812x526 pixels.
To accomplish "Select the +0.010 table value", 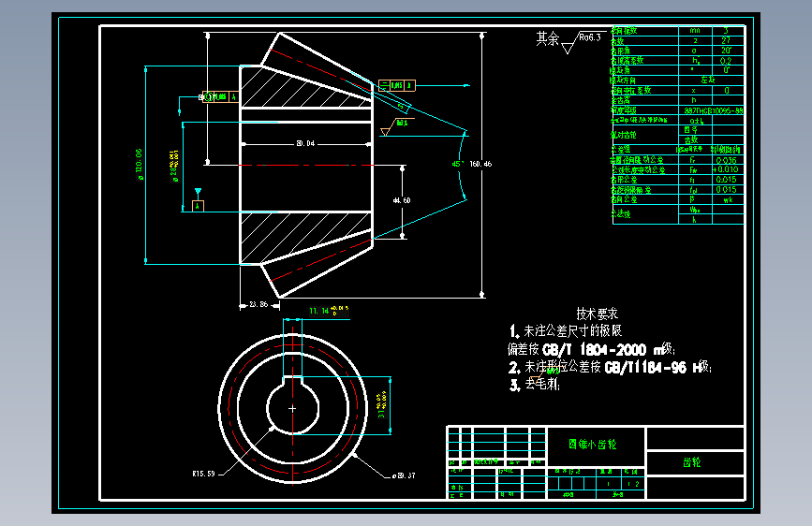I will tap(726, 169).
